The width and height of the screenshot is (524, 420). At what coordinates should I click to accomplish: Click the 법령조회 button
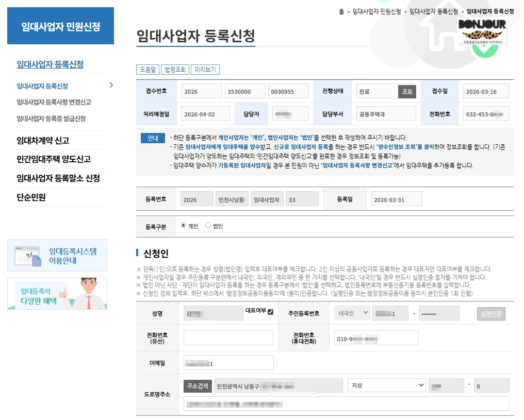(x=175, y=70)
